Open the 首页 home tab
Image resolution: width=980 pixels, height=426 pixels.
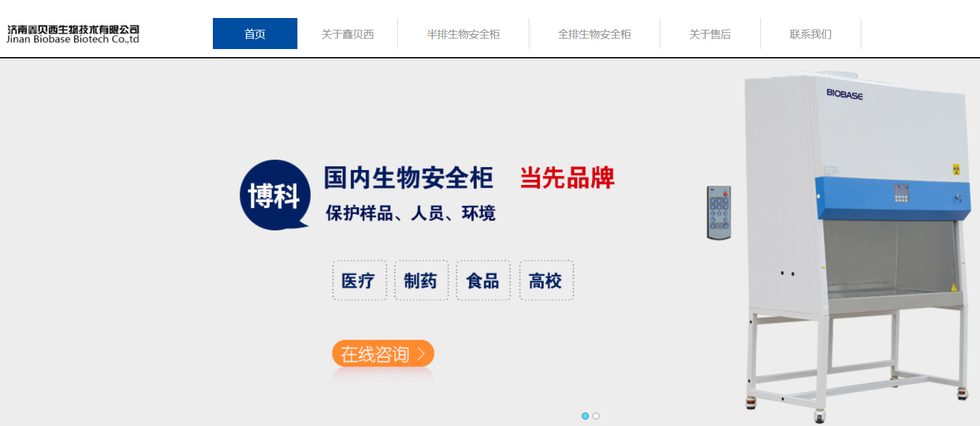coord(254,34)
